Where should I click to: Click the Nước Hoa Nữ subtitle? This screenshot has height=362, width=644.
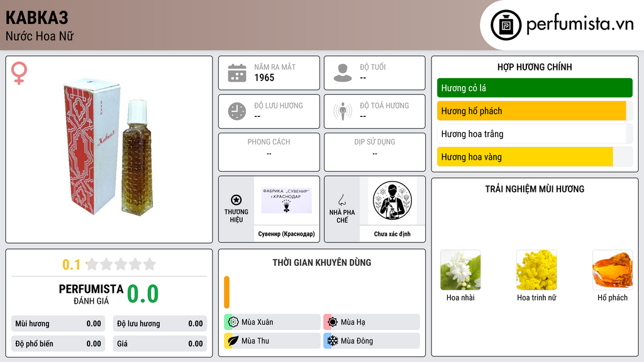40,36
